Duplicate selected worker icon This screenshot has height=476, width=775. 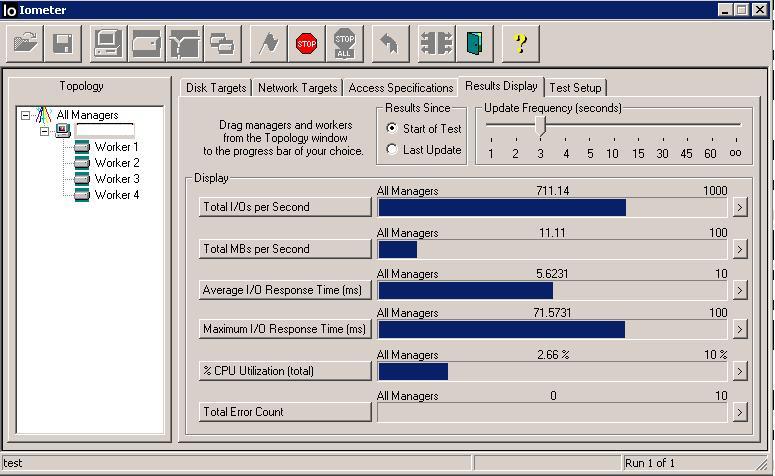pos(222,44)
